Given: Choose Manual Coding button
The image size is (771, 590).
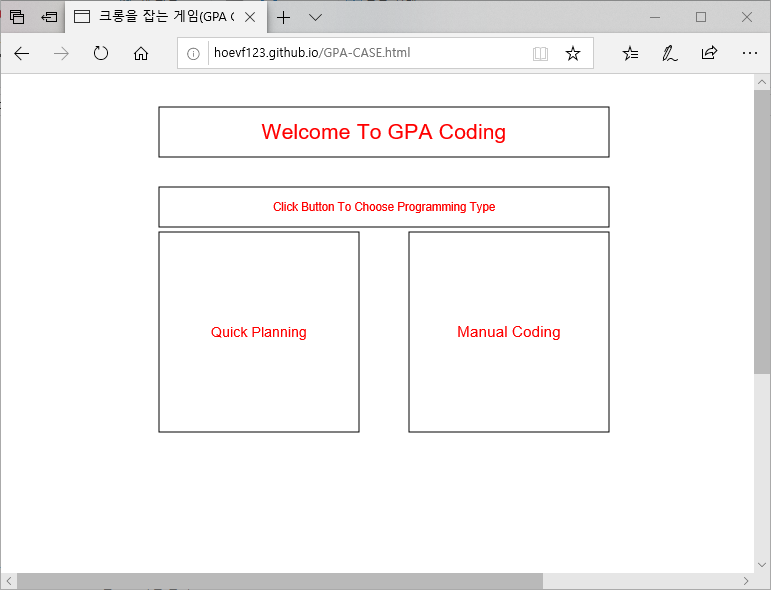Looking at the screenshot, I should click(509, 332).
